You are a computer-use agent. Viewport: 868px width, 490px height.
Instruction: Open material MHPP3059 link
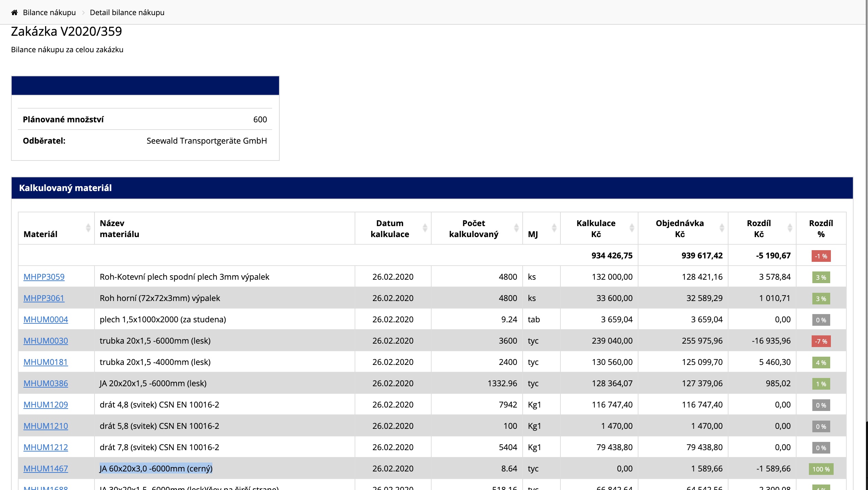(44, 277)
